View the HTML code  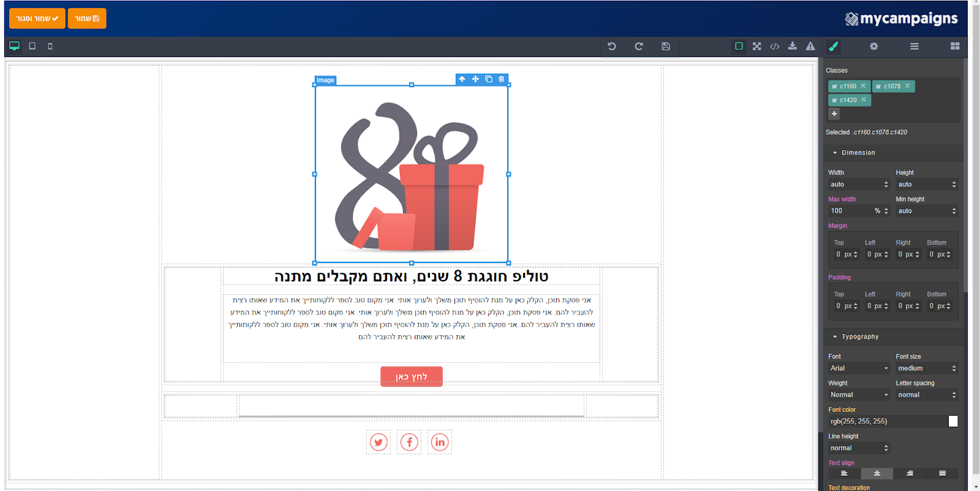[x=775, y=46]
